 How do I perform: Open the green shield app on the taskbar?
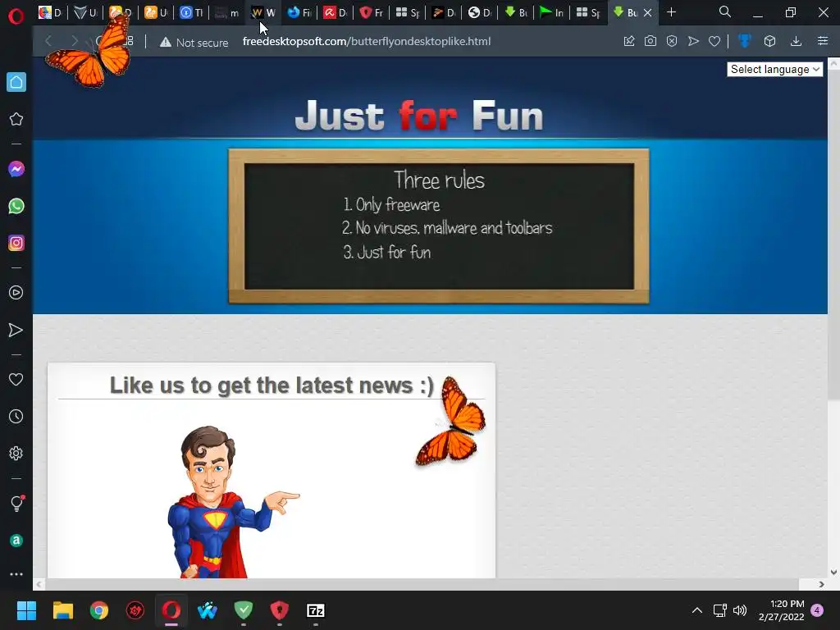243,609
